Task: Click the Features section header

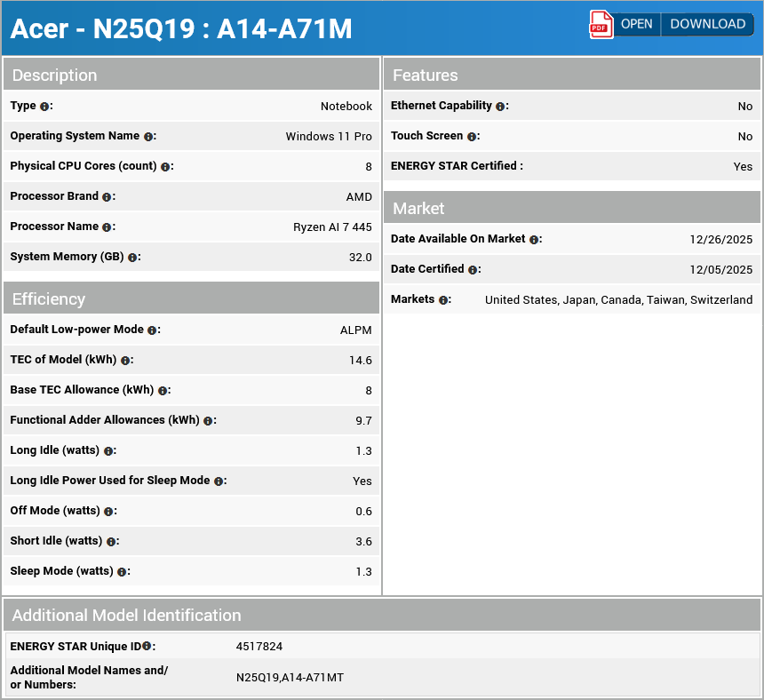Action: click(x=571, y=75)
